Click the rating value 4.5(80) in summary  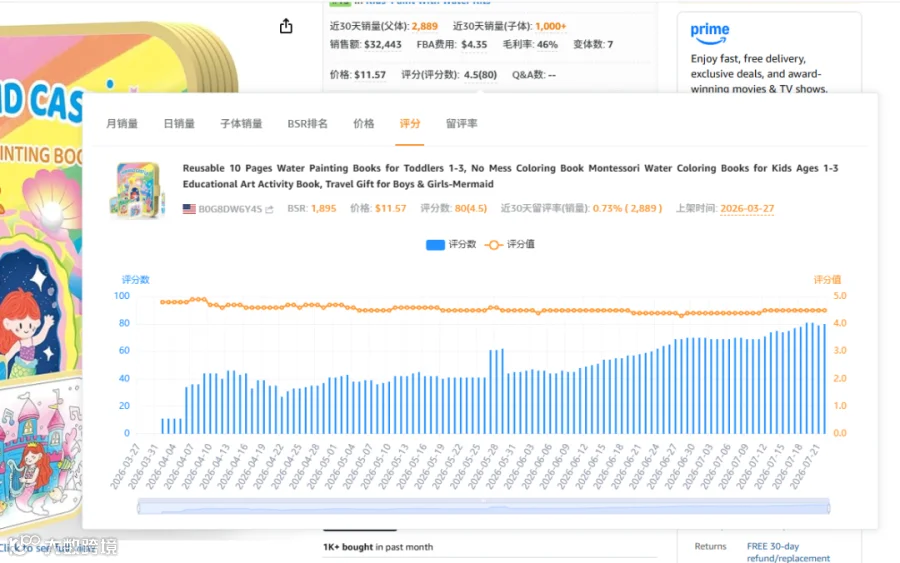[480, 75]
